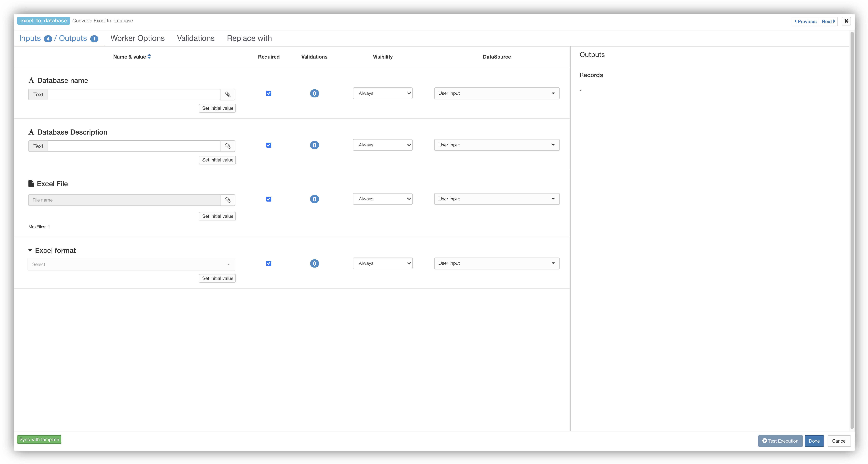868x464 pixels.
Task: Open DataSource dropdown for Database name
Action: pos(497,93)
